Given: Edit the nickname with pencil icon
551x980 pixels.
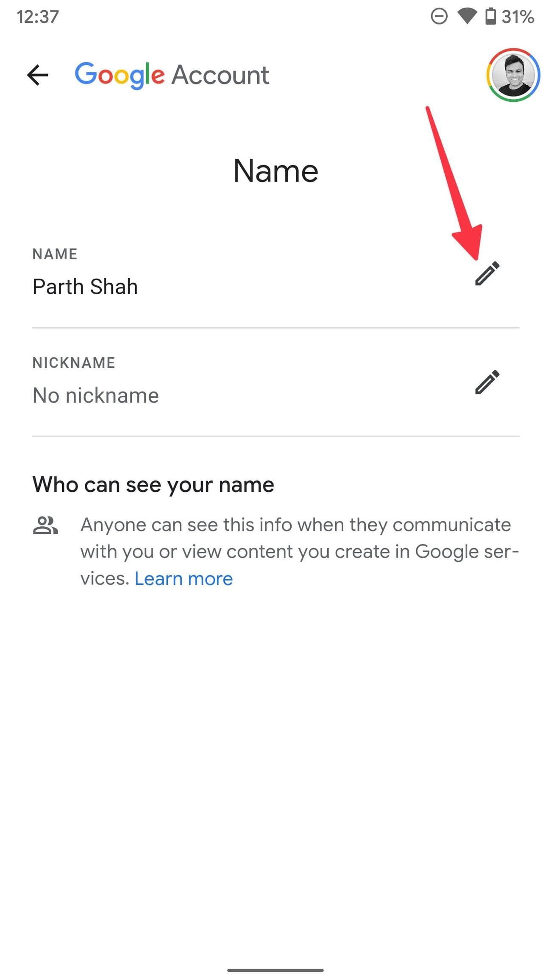Looking at the screenshot, I should point(487,382).
